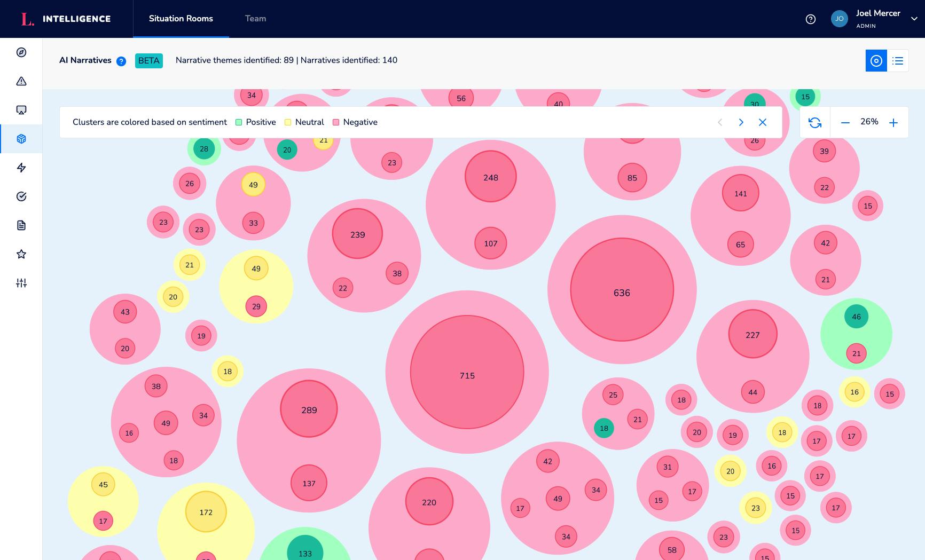Image resolution: width=925 pixels, height=560 pixels.
Task: Switch to list view of narratives
Action: (x=898, y=60)
